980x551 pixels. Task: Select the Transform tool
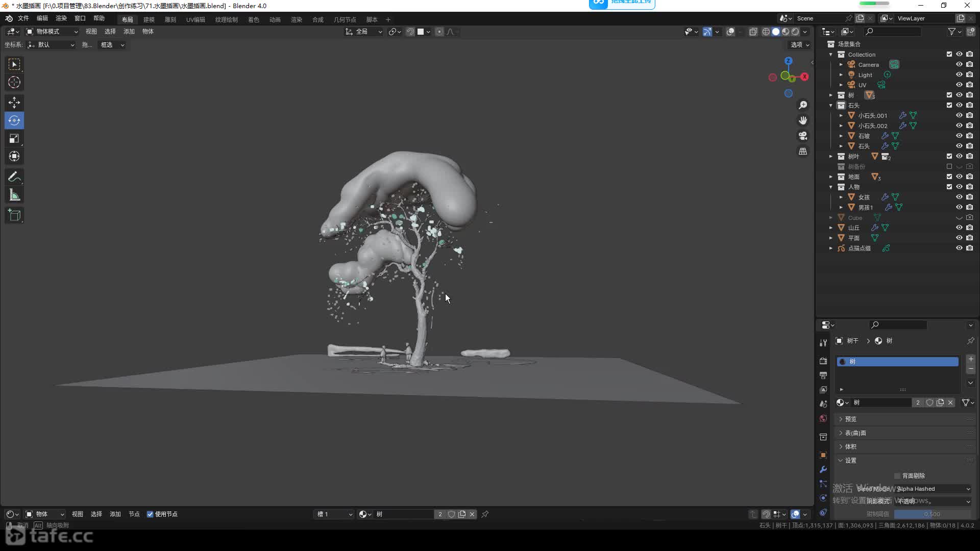(x=14, y=156)
